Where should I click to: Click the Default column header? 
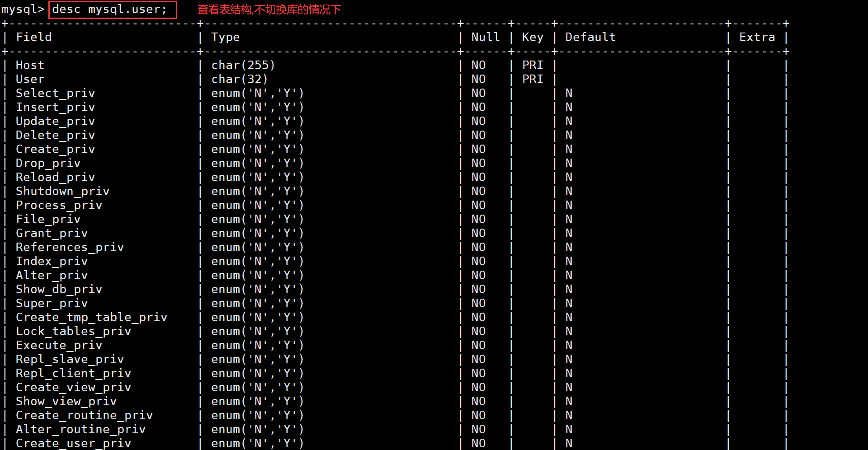[x=590, y=37]
